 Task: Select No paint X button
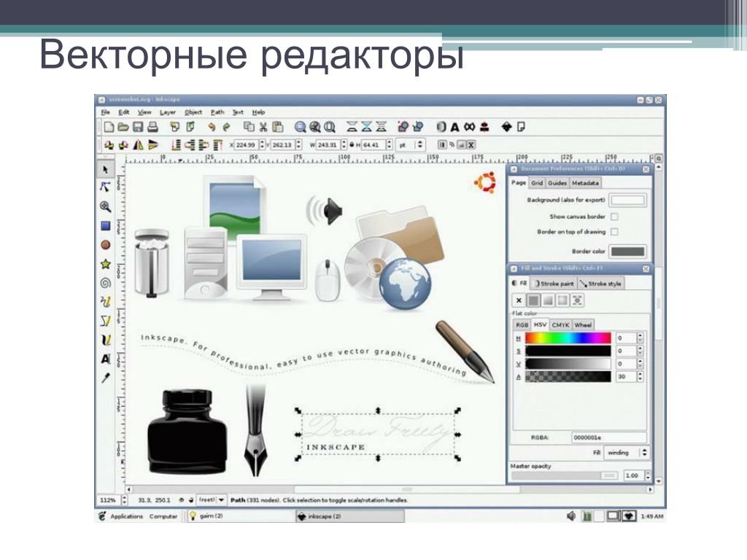[519, 300]
